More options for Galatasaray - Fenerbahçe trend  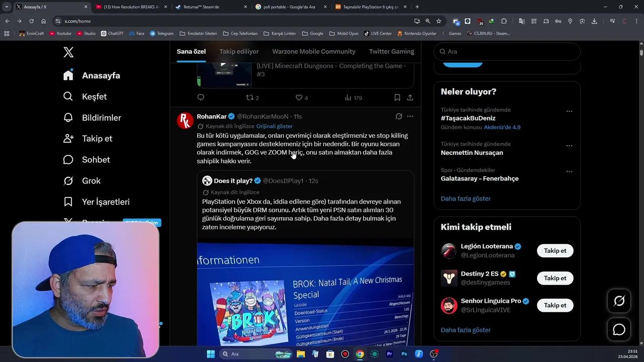(x=569, y=171)
